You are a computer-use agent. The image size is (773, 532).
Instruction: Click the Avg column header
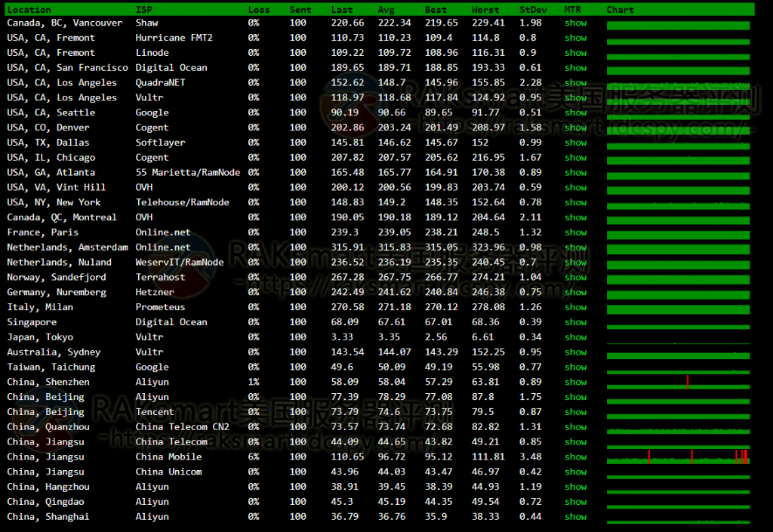pos(386,9)
